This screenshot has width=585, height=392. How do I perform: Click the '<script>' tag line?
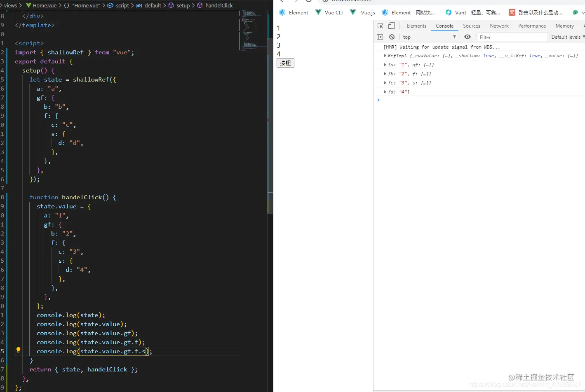pyautogui.click(x=29, y=43)
